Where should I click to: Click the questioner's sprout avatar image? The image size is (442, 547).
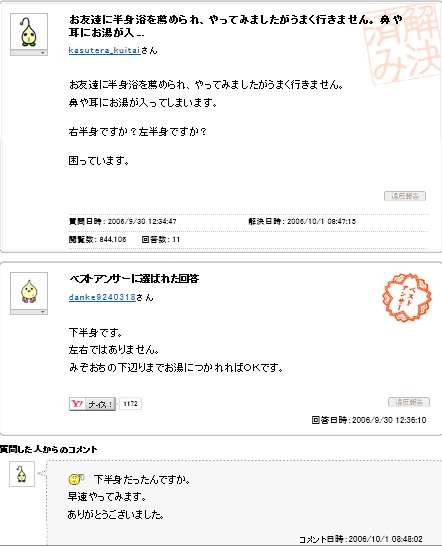coord(29,32)
